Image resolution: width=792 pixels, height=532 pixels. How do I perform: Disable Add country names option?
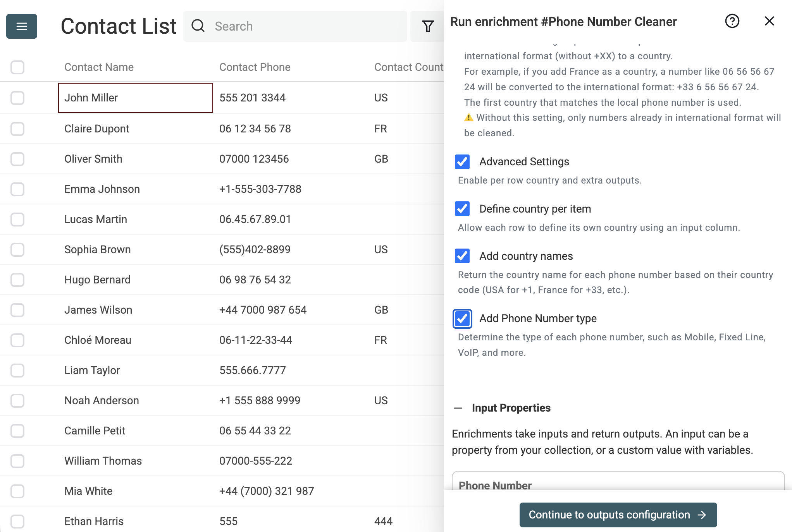[x=462, y=256]
